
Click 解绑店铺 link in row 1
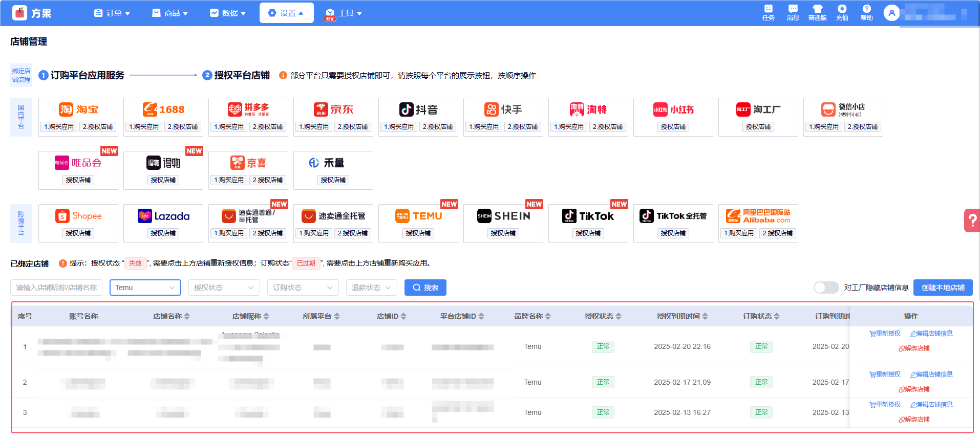pyautogui.click(x=914, y=348)
